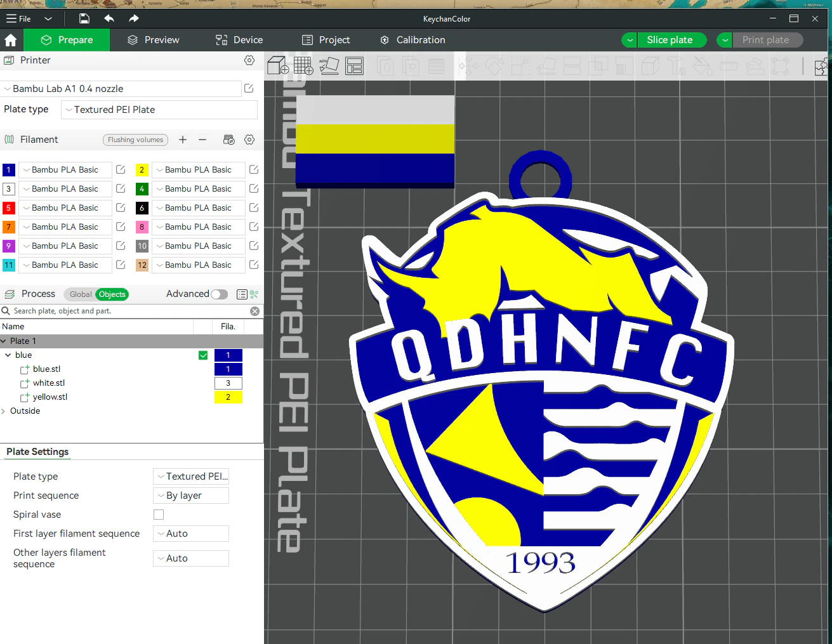Click the Save project floppy icon
Viewport: 832px width, 644px height.
pos(84,18)
